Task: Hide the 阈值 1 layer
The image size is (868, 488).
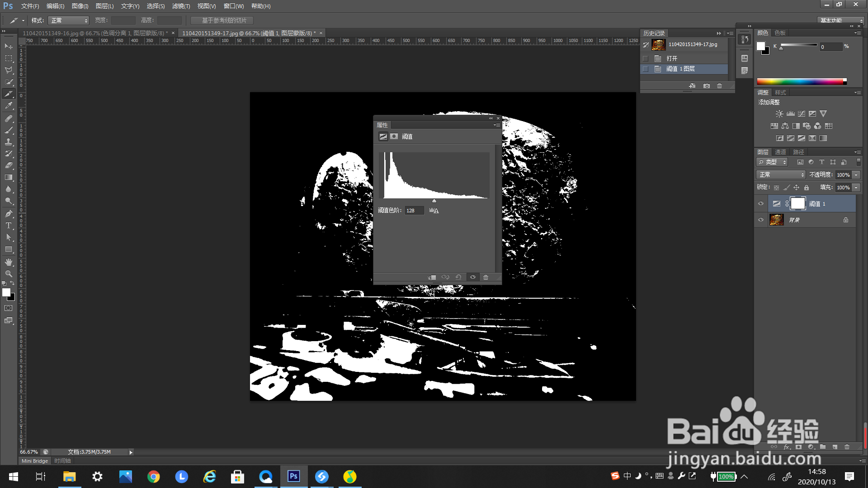Action: coord(761,204)
